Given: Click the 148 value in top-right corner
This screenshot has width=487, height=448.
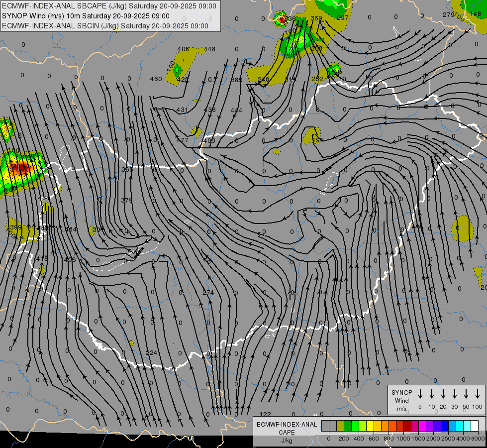Looking at the screenshot, I should click(x=476, y=14).
